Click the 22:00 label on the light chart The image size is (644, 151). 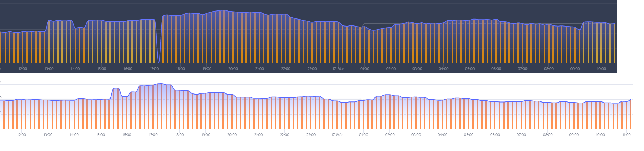(285, 135)
